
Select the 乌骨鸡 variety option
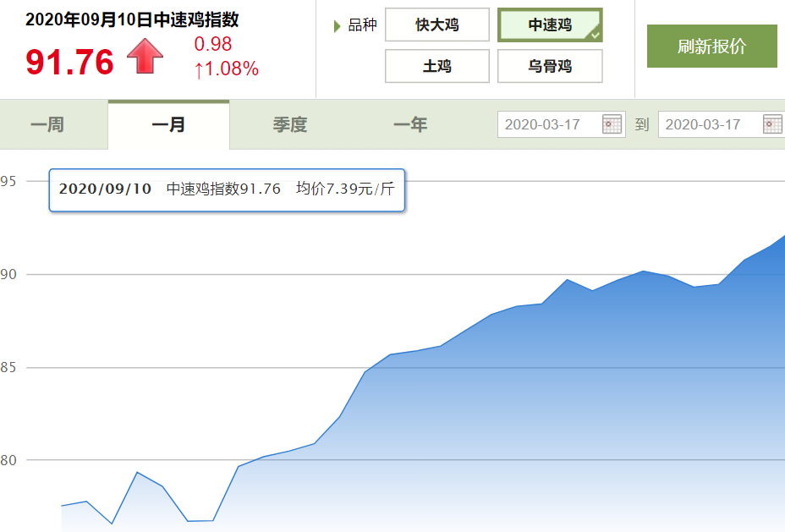[550, 66]
